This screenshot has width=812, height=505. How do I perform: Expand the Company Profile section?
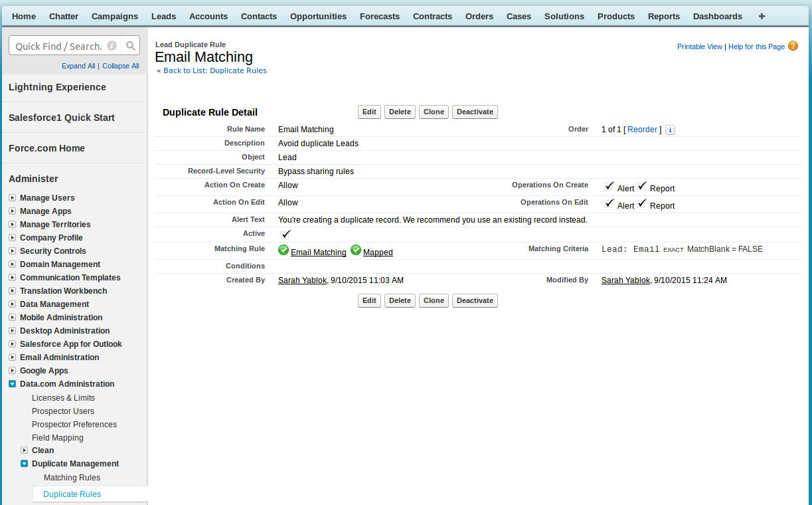[13, 238]
